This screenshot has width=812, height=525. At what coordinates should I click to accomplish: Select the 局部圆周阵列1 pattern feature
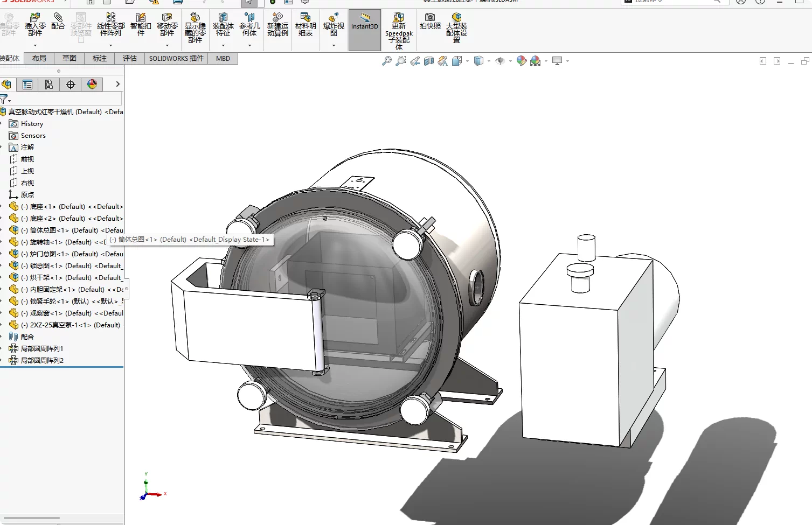[37, 349]
